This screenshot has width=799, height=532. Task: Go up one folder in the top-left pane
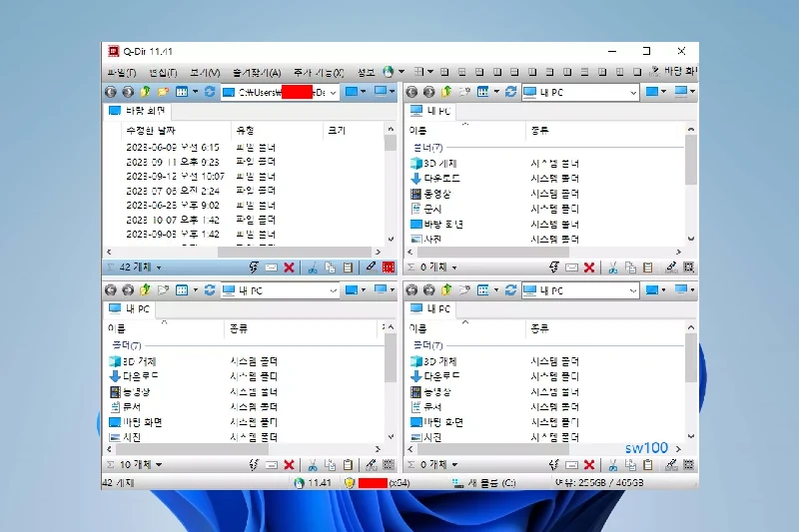point(145,92)
